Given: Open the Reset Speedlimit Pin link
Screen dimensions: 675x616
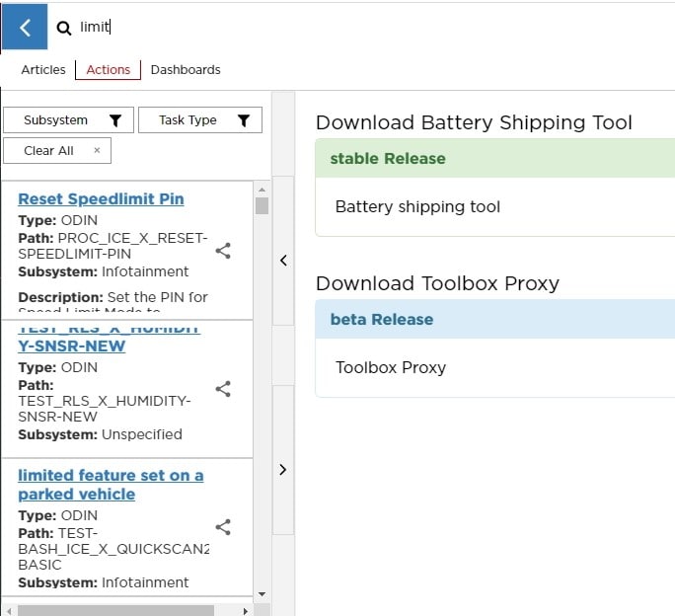Looking at the screenshot, I should [101, 199].
